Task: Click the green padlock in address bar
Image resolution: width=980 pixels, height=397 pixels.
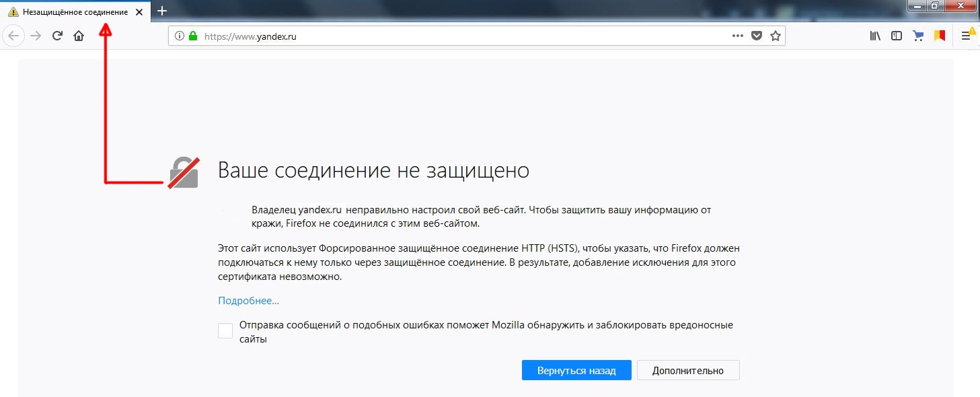Action: 193,36
